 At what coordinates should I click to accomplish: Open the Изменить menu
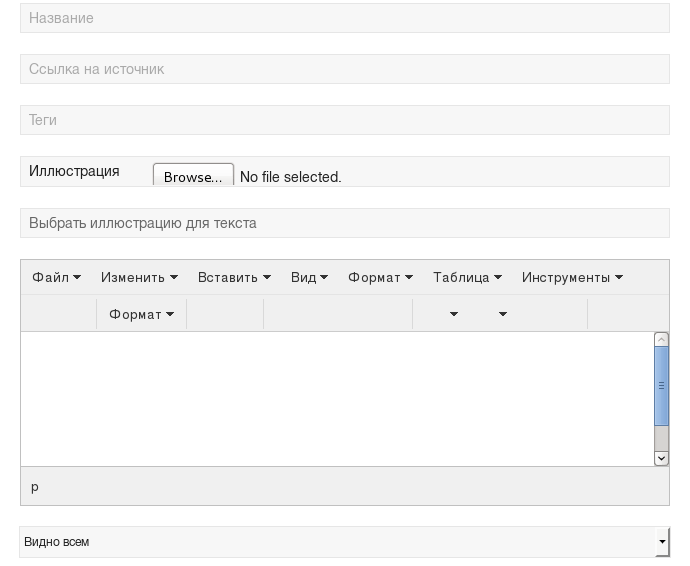139,277
